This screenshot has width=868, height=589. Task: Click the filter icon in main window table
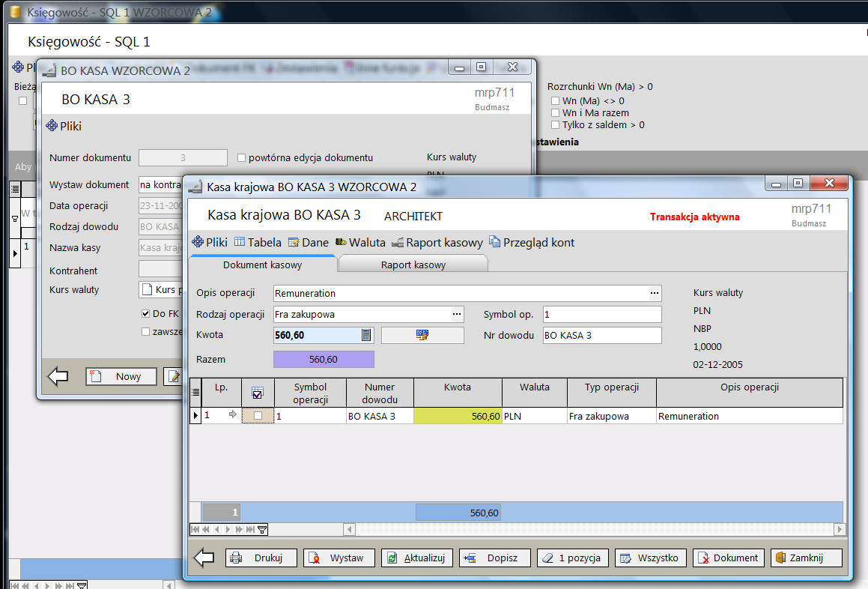coord(15,219)
